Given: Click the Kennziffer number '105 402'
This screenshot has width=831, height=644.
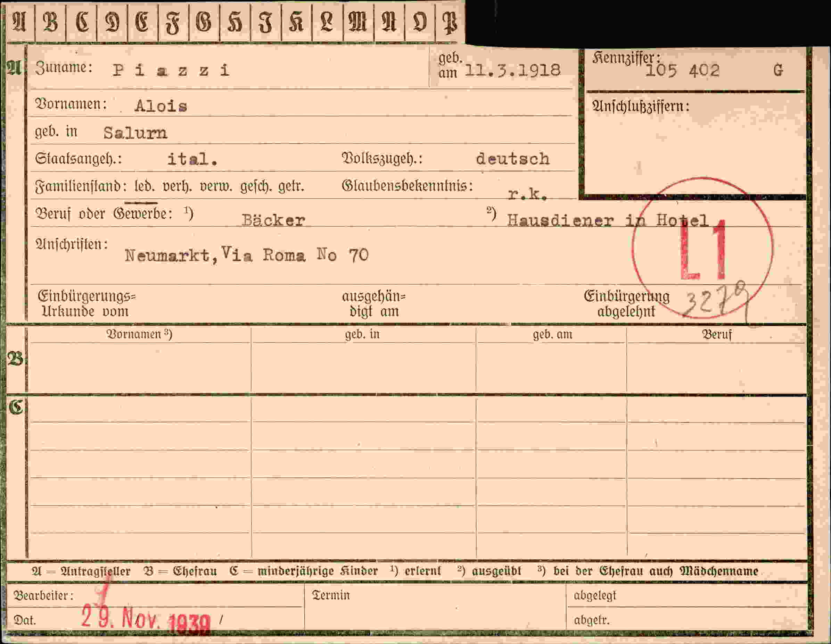Looking at the screenshot, I should (x=682, y=71).
